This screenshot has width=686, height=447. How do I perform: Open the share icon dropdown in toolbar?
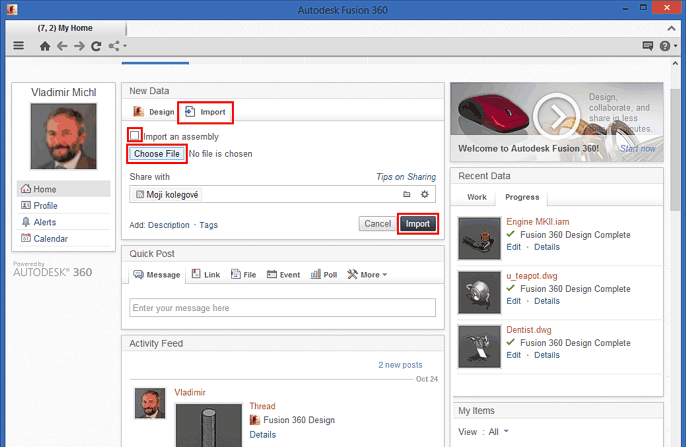pos(117,46)
